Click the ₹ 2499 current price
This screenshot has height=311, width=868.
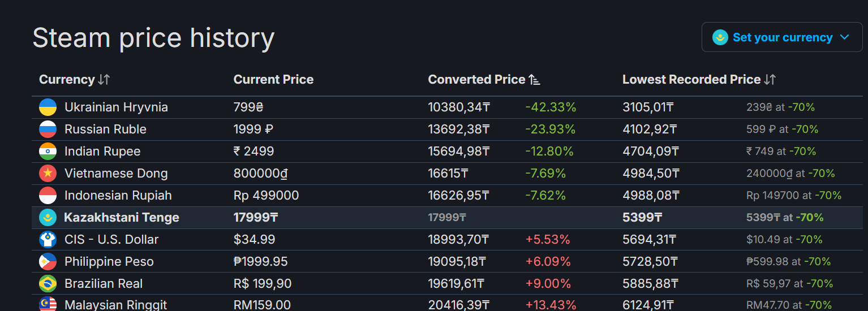pos(253,151)
